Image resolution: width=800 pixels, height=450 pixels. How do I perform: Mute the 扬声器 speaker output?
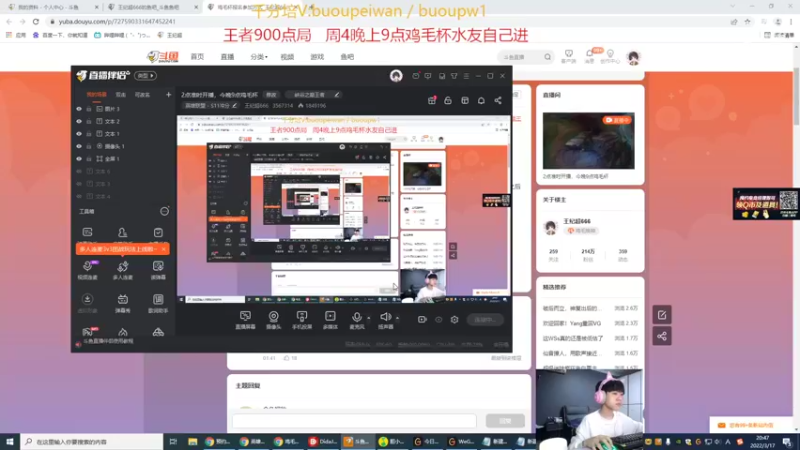click(x=386, y=317)
